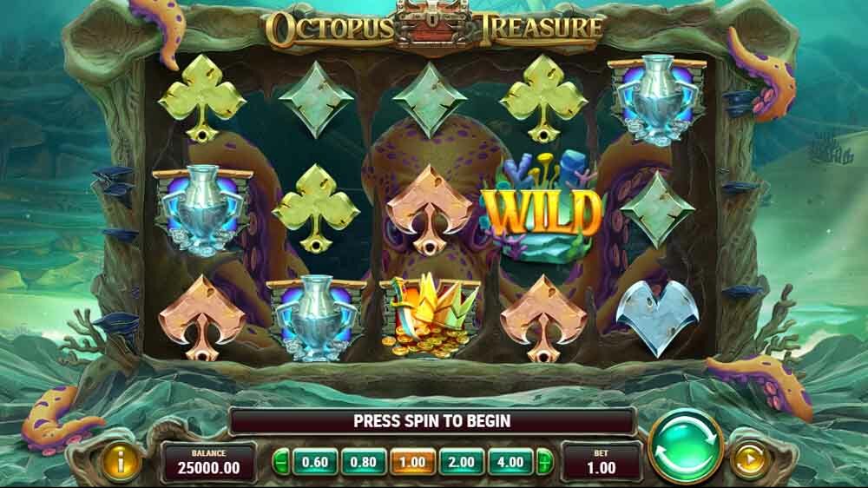Viewport: 868px width, 488px height.
Task: Choose the 4.00 bet value
Action: click(x=510, y=462)
